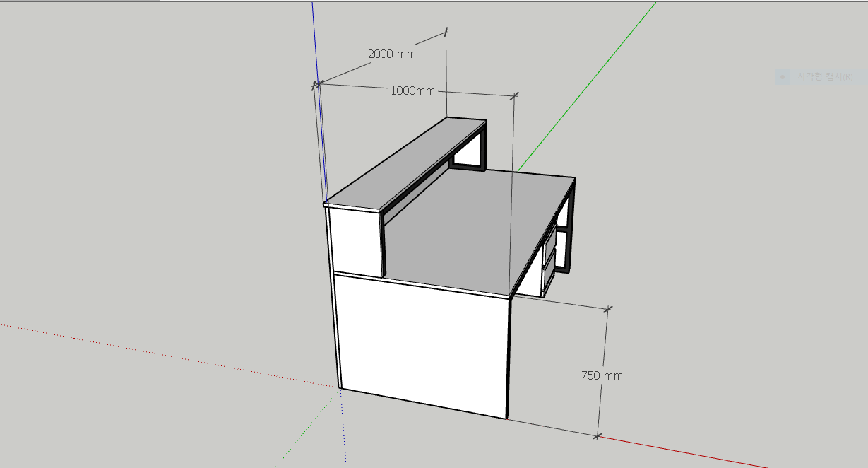Select the drawer unit under the desk
Viewport: 868px width, 468px height.
point(549,260)
